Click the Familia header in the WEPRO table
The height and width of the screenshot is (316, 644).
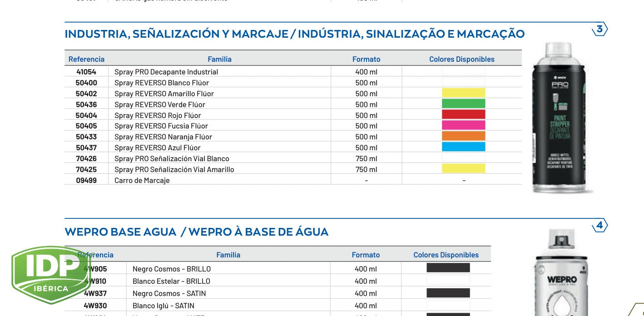228,255
